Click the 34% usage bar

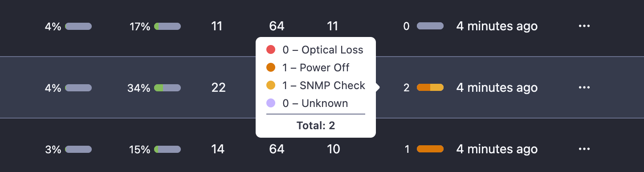click(167, 88)
